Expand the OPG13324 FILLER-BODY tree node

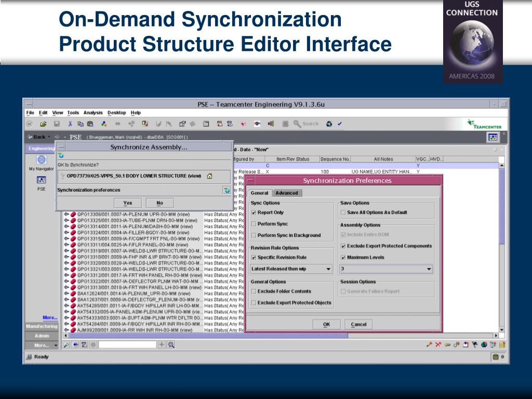pos(66,233)
